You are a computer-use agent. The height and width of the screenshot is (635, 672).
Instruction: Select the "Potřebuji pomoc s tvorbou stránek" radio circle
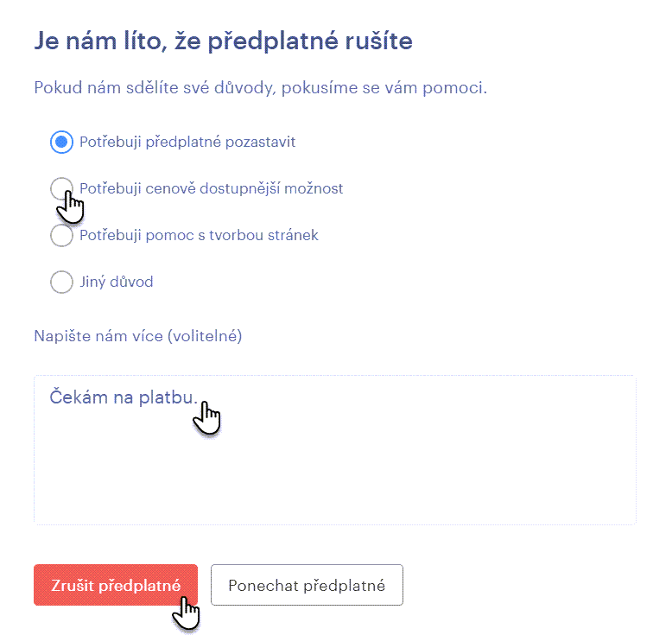(x=61, y=235)
